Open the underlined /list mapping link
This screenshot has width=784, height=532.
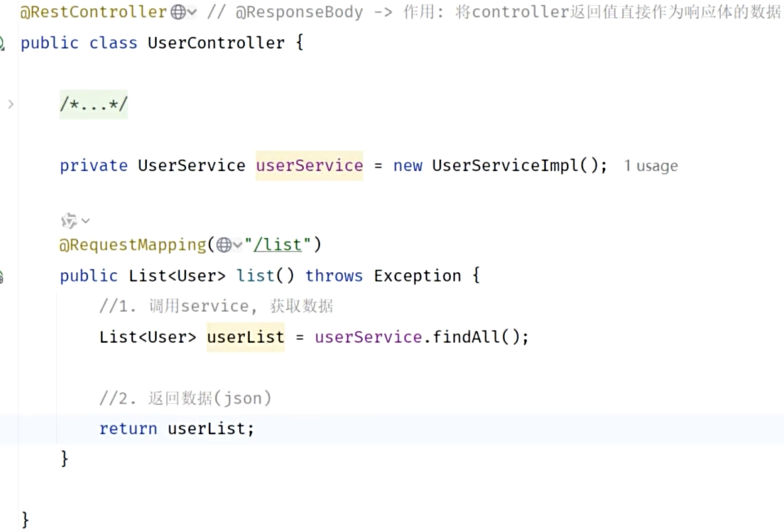pyautogui.click(x=277, y=244)
